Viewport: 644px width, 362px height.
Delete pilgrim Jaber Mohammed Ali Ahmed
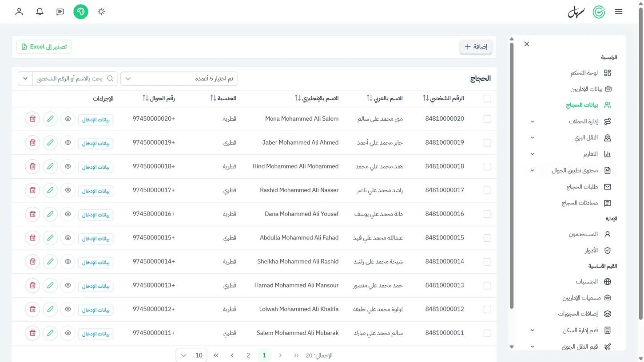(x=32, y=143)
